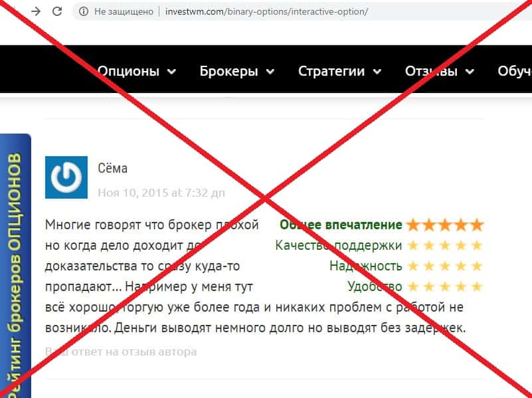This screenshot has height=398, width=532.
Task: Click Ваш ответ на отзыв автора link
Action: point(121,351)
